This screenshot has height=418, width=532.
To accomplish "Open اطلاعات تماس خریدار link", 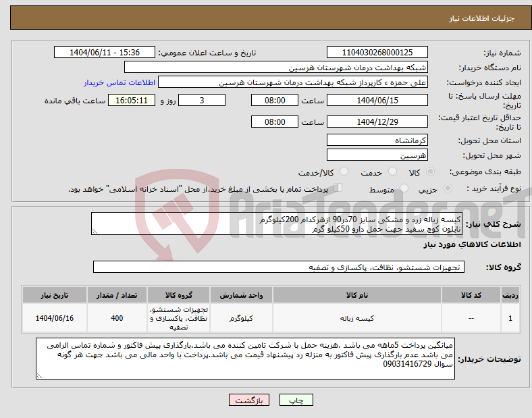I will coord(119,82).
